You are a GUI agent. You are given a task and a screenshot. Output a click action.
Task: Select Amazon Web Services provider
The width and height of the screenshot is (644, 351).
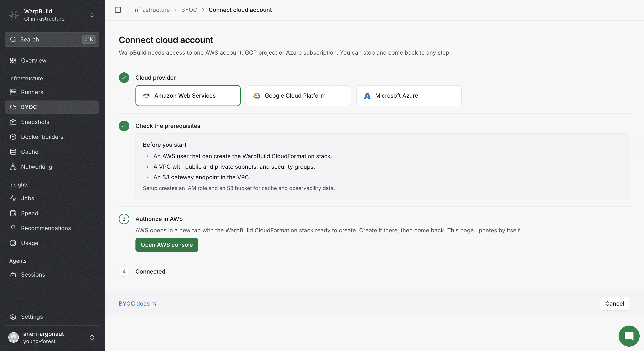188,96
